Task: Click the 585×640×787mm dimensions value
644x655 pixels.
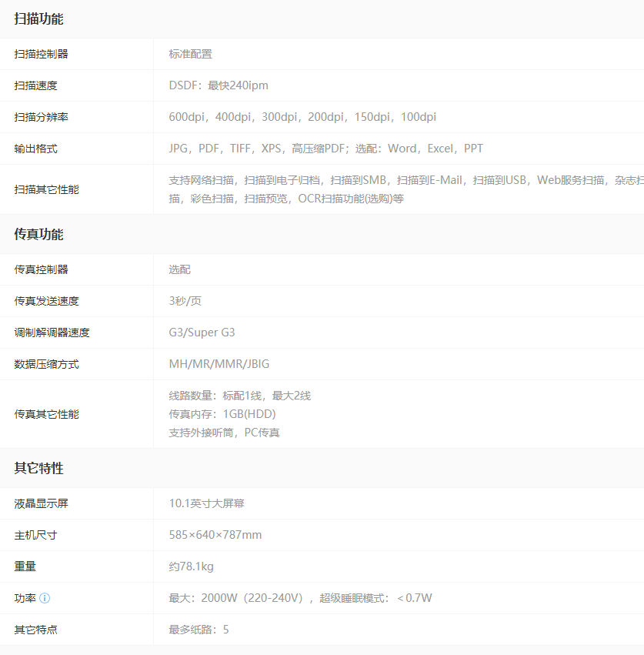Action: [215, 535]
